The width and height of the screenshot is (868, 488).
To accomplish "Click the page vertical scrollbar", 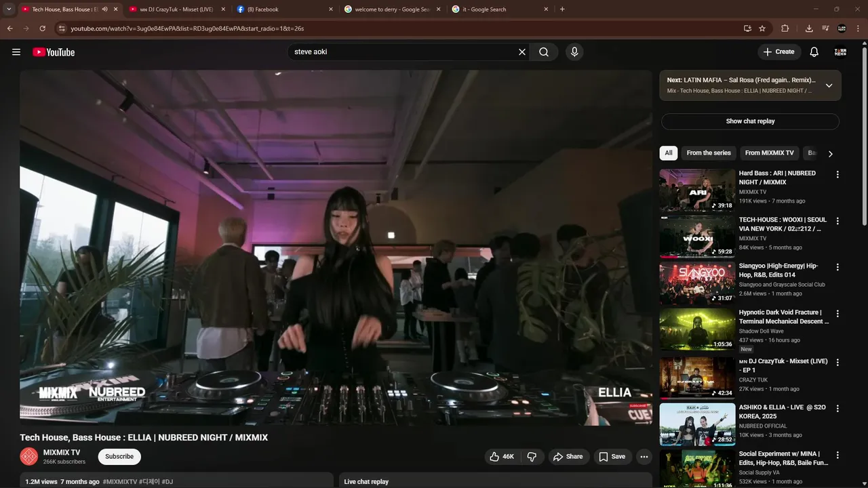I will point(864,136).
